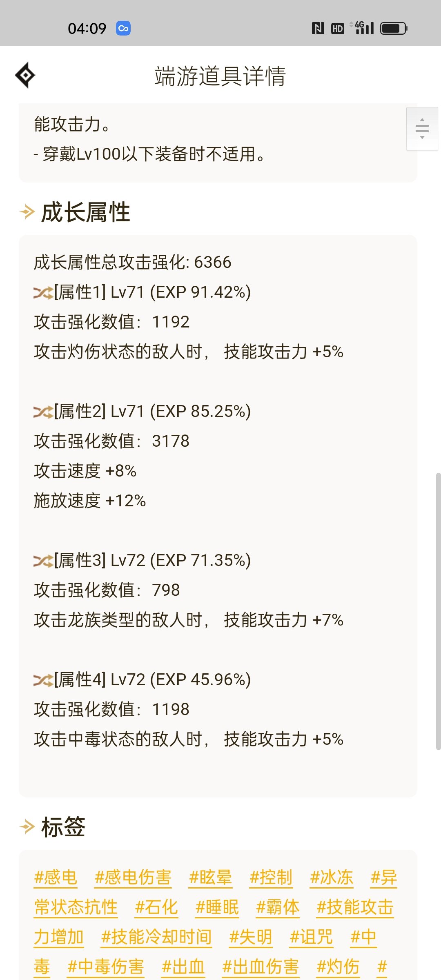The height and width of the screenshot is (980, 441).
Task: Click the arrow icon beside 成长属性 heading
Action: pyautogui.click(x=27, y=212)
